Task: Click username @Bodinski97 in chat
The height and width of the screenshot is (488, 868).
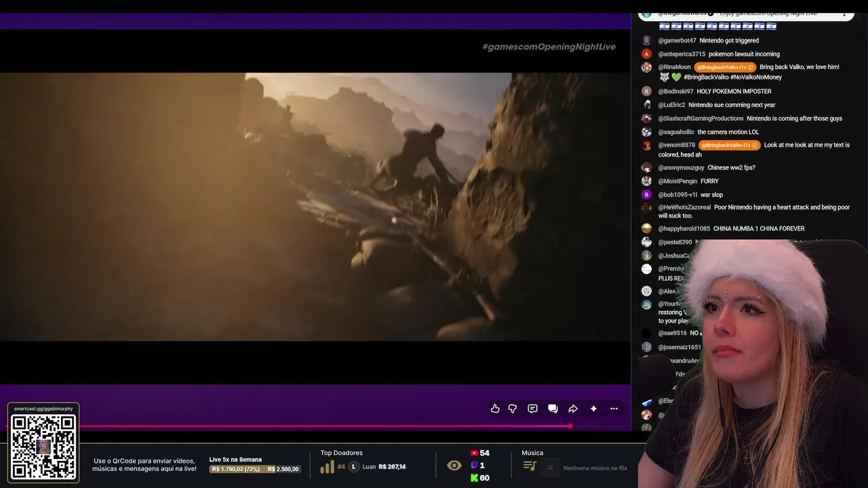Action: [675, 91]
